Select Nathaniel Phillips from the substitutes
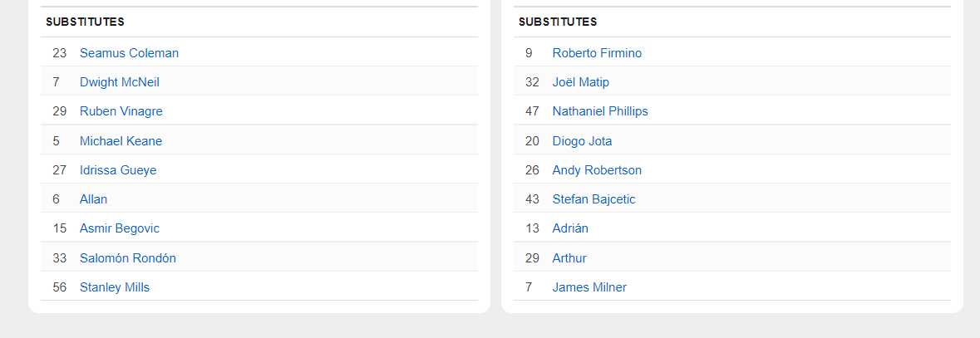The image size is (980, 338). click(600, 111)
